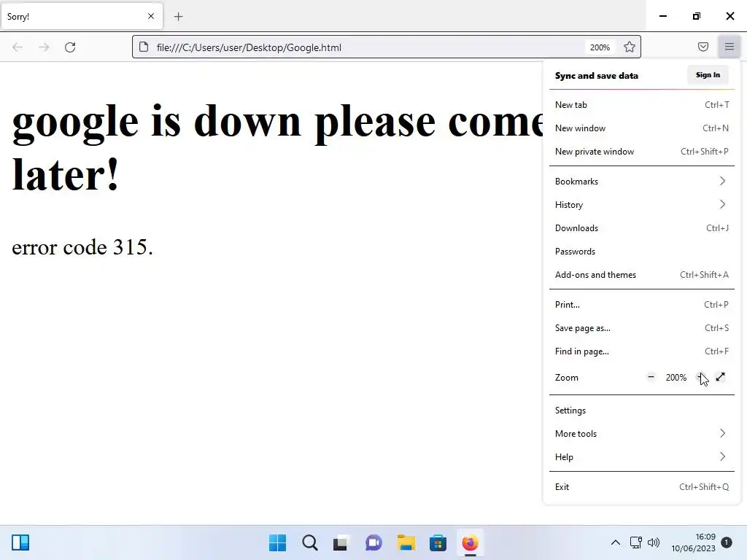Bookmark this page with the star icon

point(629,47)
